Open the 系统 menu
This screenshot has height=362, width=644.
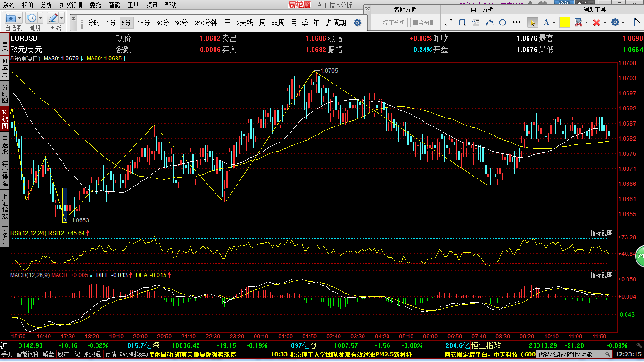pos(9,5)
